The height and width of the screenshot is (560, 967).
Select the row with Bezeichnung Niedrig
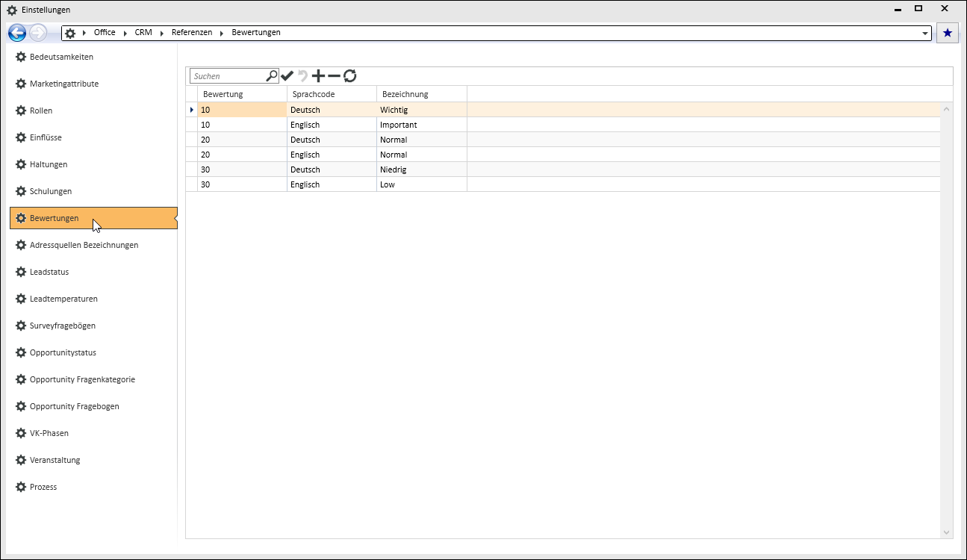(563, 169)
